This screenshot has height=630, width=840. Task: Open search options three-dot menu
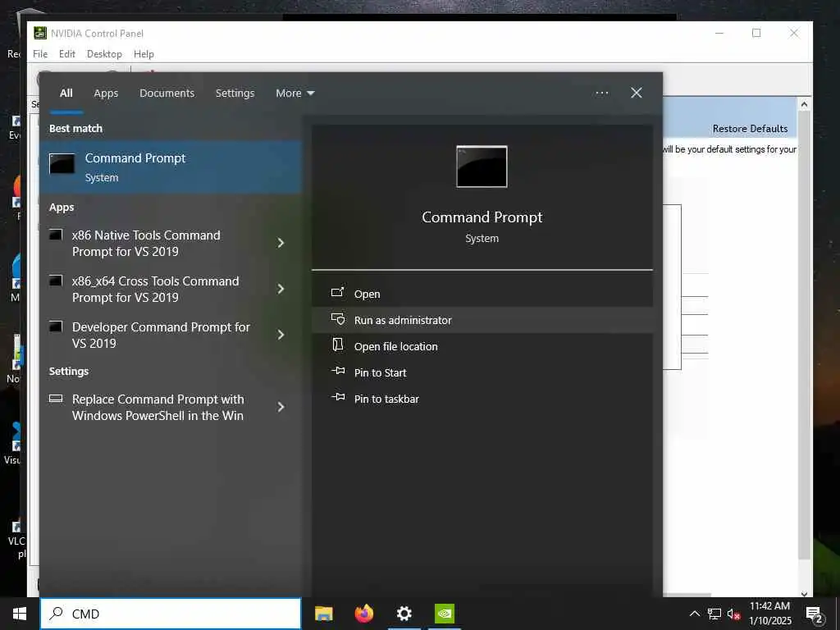point(602,94)
